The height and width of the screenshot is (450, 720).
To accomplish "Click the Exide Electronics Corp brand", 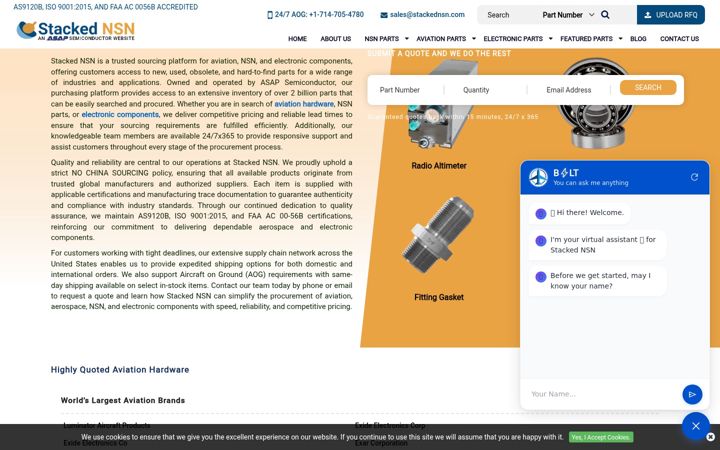I will pos(390,426).
